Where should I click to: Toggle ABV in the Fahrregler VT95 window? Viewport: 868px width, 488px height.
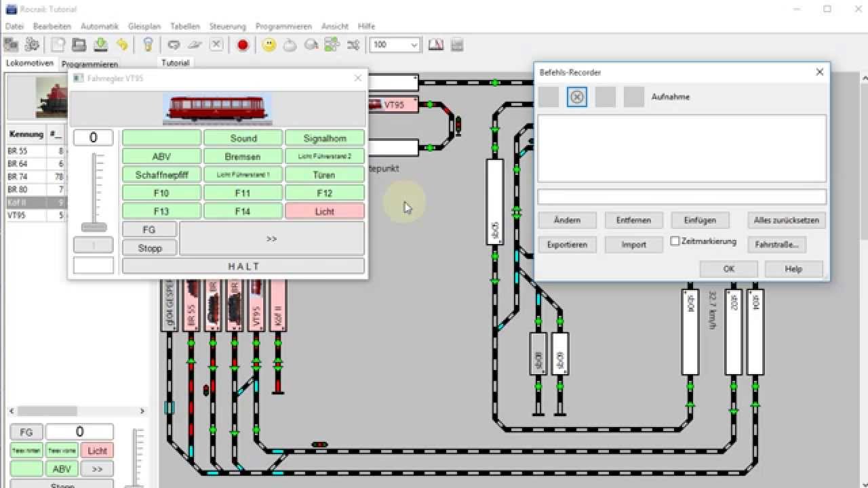[161, 157]
